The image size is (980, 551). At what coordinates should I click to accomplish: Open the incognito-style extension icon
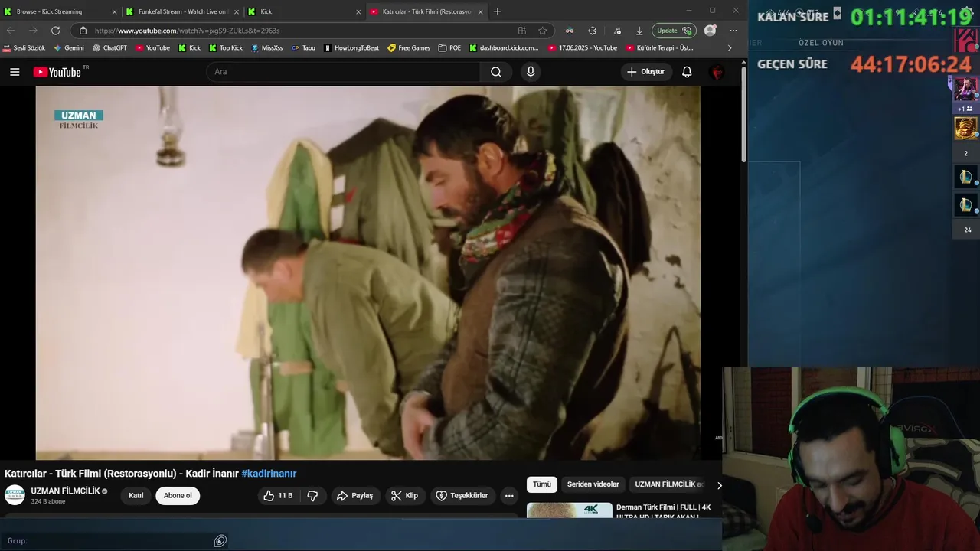coord(569,31)
